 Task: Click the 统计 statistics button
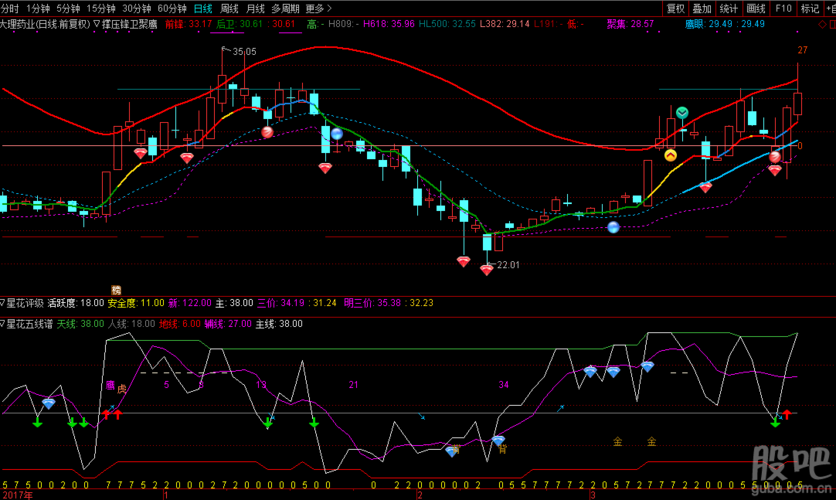pyautogui.click(x=729, y=9)
